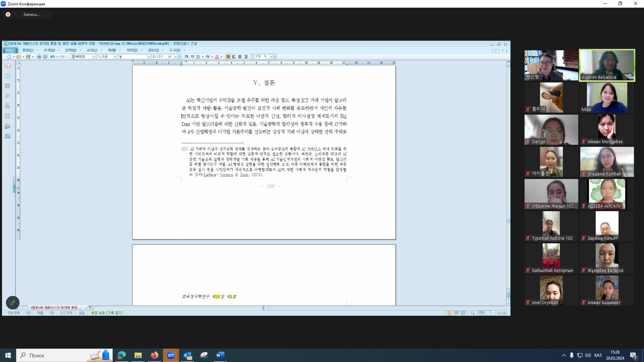Click the green annotation pencil button
Viewport: 644px width, 362px height.
click(12, 302)
